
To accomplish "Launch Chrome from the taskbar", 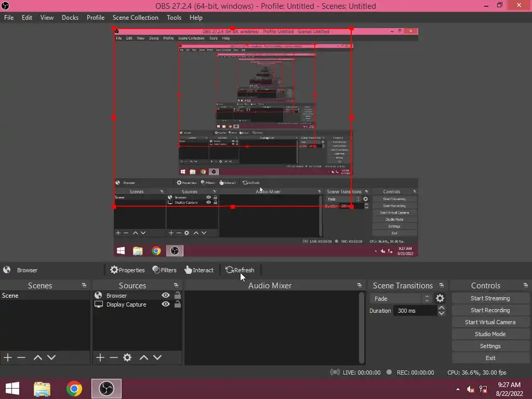I will pos(74,389).
